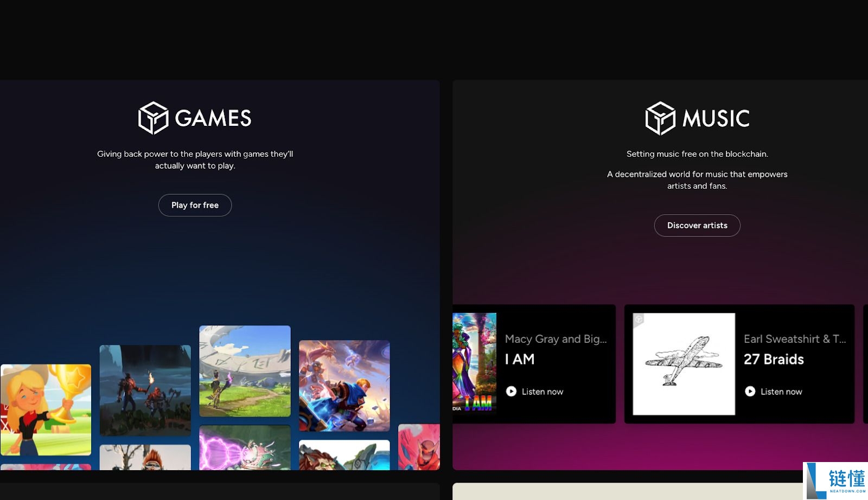Open the Discover artists button
The width and height of the screenshot is (868, 500).
(x=697, y=226)
